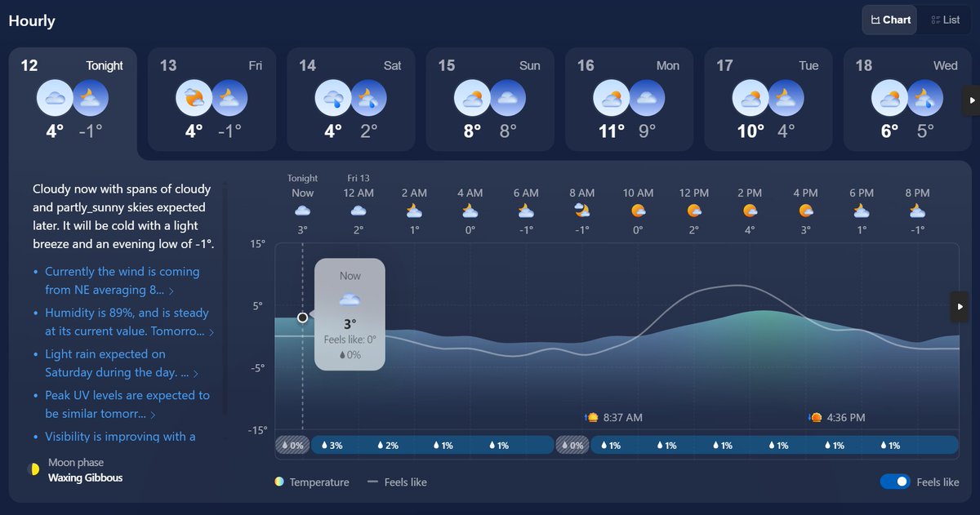Screen dimensions: 980x515
Task: Click the Waxing Gibbous label
Action: point(86,477)
